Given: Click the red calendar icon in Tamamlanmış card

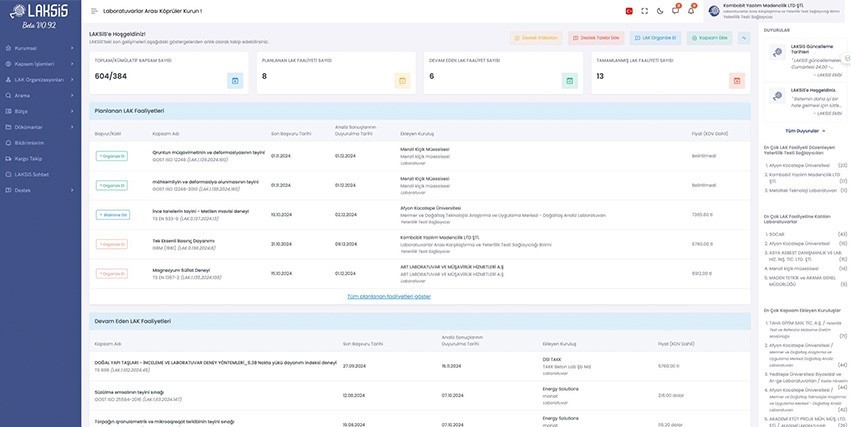Looking at the screenshot, I should pyautogui.click(x=736, y=80).
